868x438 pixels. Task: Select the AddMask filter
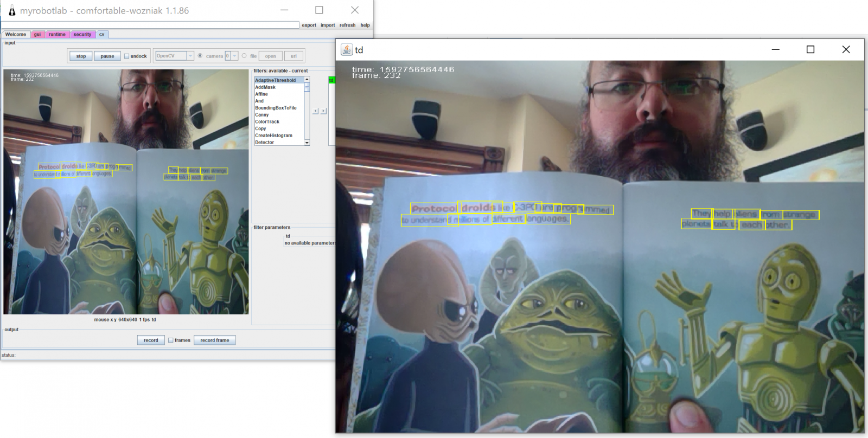pyautogui.click(x=279, y=87)
